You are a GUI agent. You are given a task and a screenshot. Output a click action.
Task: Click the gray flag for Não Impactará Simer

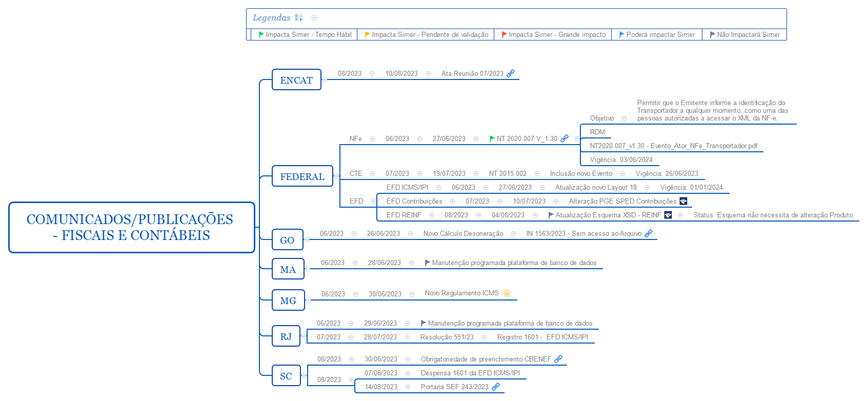click(x=713, y=34)
